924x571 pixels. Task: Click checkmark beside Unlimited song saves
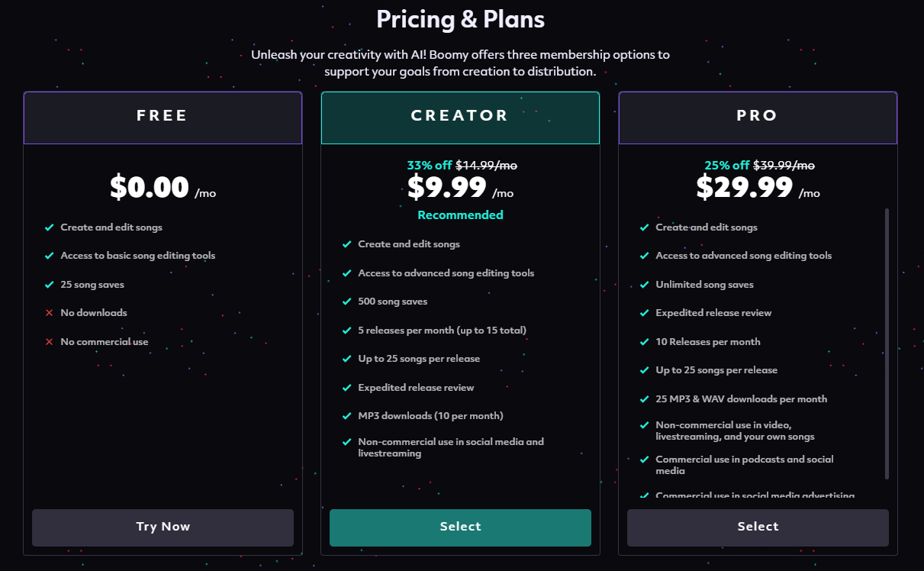(x=644, y=285)
